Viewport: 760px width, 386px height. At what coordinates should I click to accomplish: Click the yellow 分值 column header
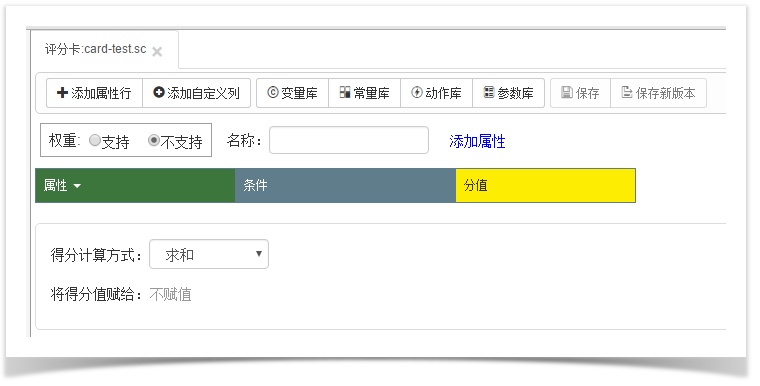click(x=545, y=185)
